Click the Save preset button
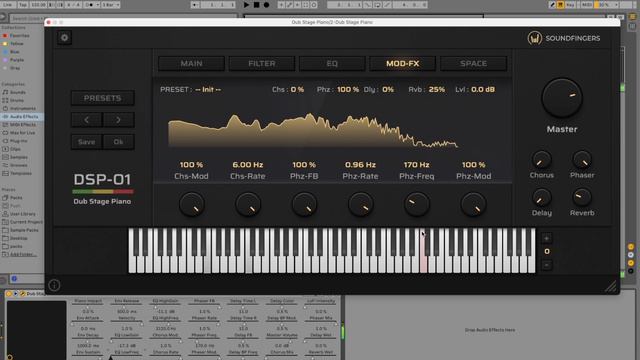 coord(87,142)
